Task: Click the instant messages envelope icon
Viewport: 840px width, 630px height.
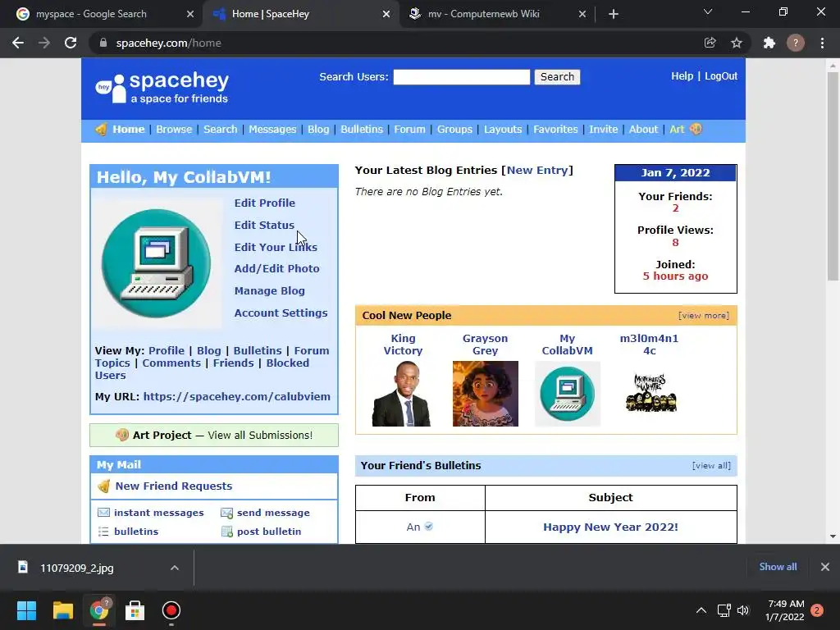Action: (x=104, y=513)
